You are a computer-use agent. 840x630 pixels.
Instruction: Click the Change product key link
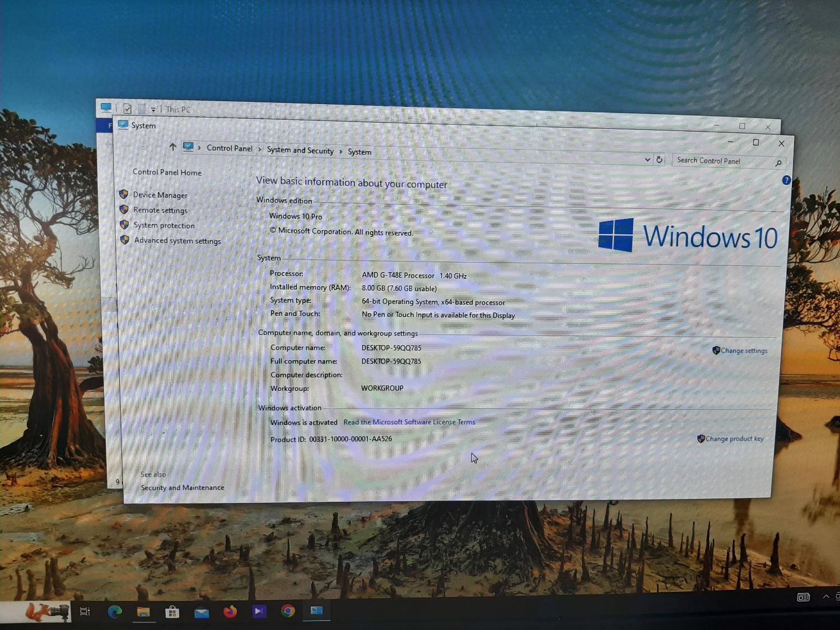click(734, 438)
